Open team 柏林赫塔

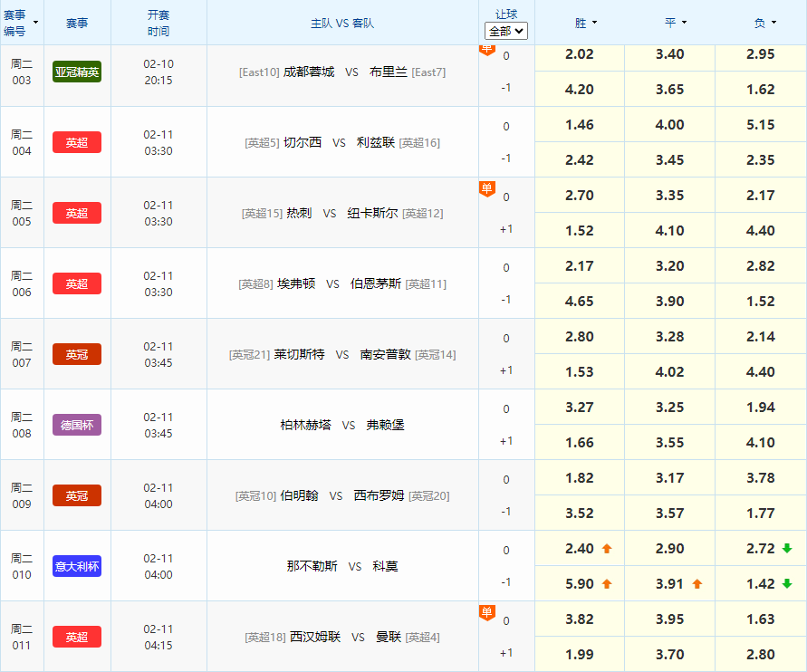click(306, 425)
